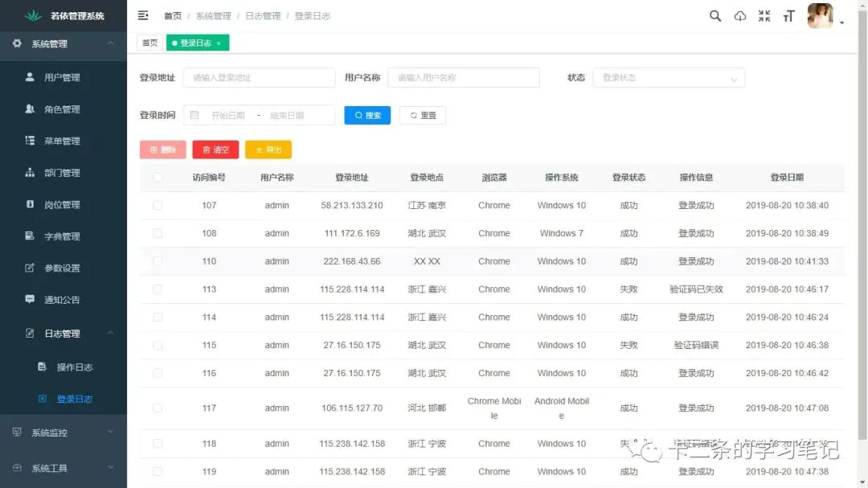Click the yellow 导出 export button
868x488 pixels.
point(268,150)
